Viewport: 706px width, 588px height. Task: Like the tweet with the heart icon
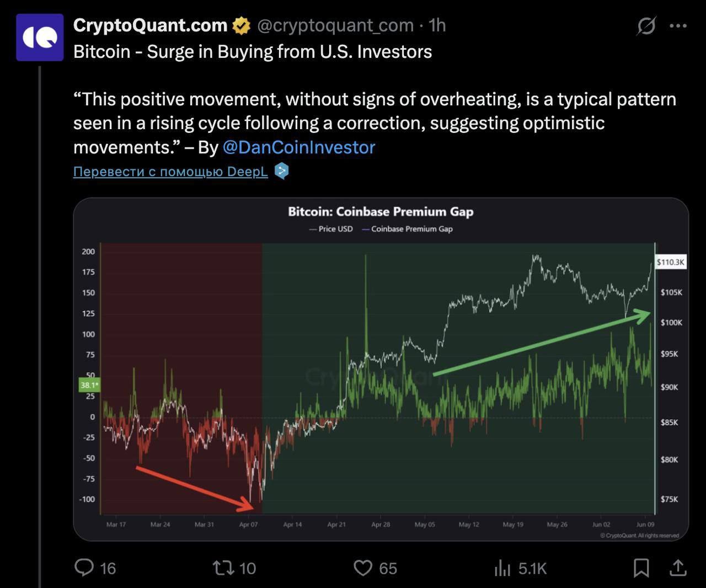click(x=363, y=568)
